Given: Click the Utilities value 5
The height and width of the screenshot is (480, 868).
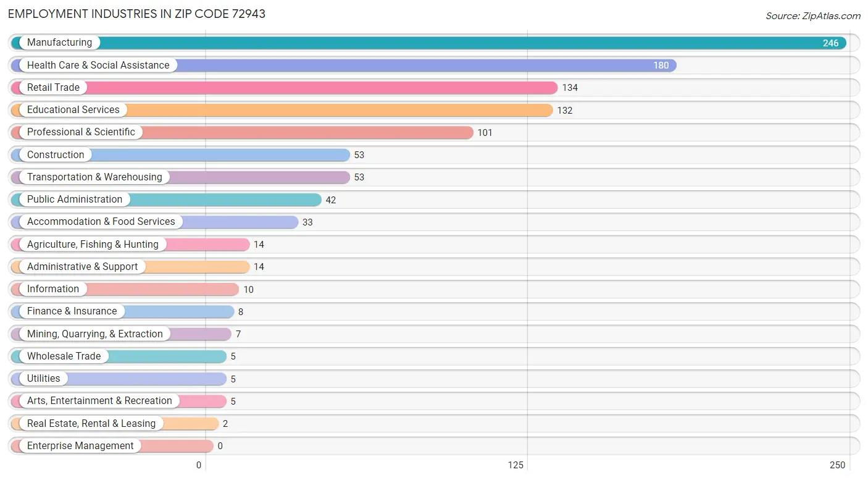Looking at the screenshot, I should click(233, 379).
